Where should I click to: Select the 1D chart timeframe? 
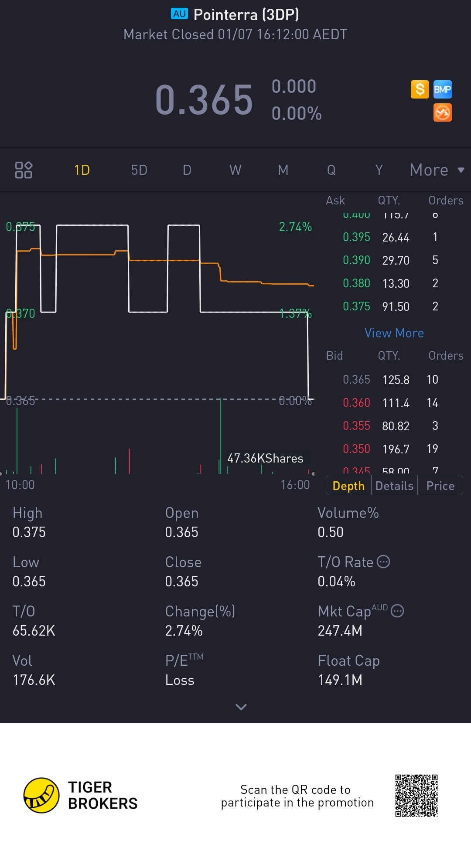click(82, 170)
